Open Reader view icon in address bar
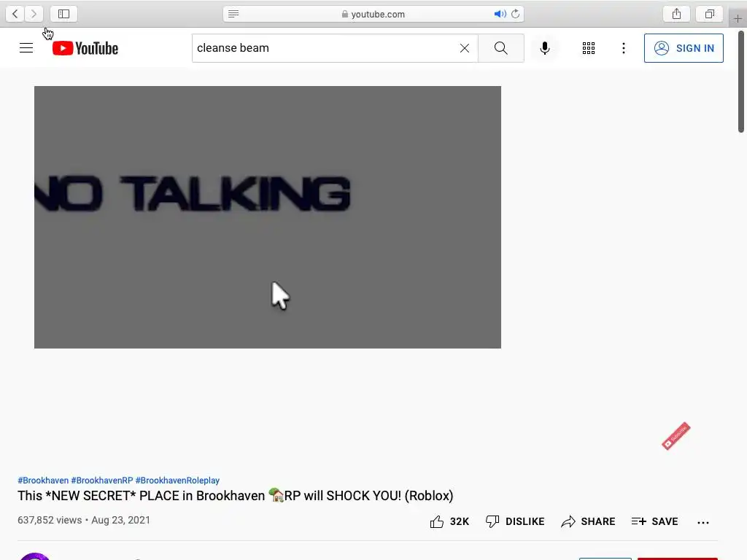747x560 pixels. [233, 14]
